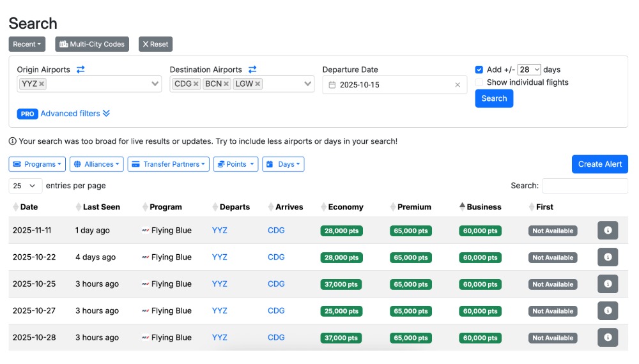639x364 pixels.
Task: Check Show individual flights option
Action: tap(479, 82)
